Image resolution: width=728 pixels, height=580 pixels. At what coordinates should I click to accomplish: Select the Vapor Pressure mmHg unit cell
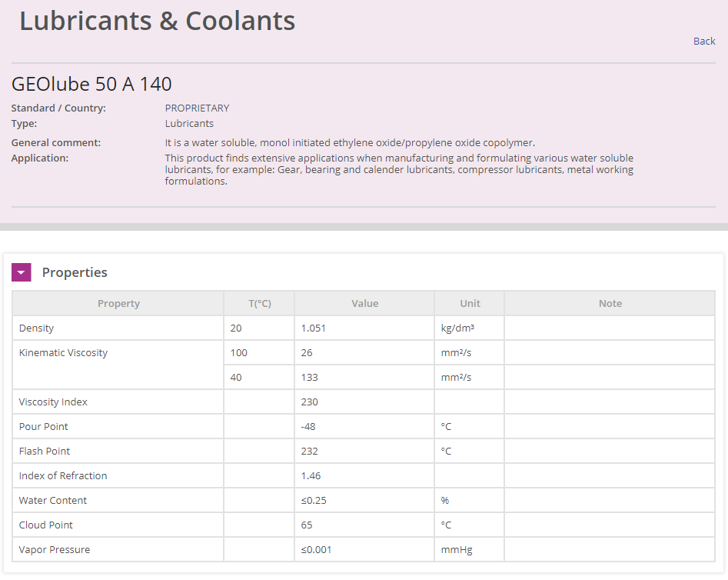coord(455,550)
